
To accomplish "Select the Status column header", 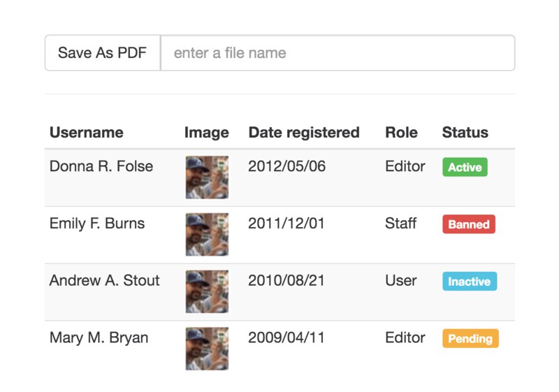I will click(x=465, y=133).
